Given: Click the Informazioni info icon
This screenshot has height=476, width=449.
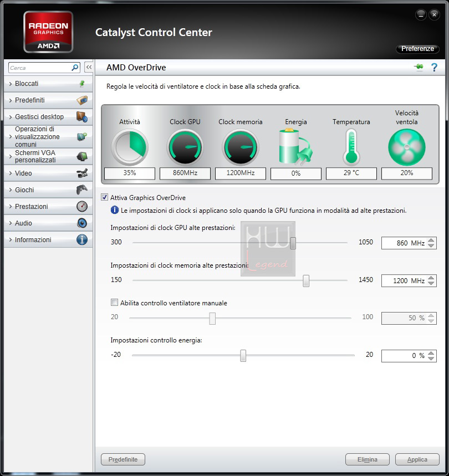Looking at the screenshot, I should coord(82,240).
